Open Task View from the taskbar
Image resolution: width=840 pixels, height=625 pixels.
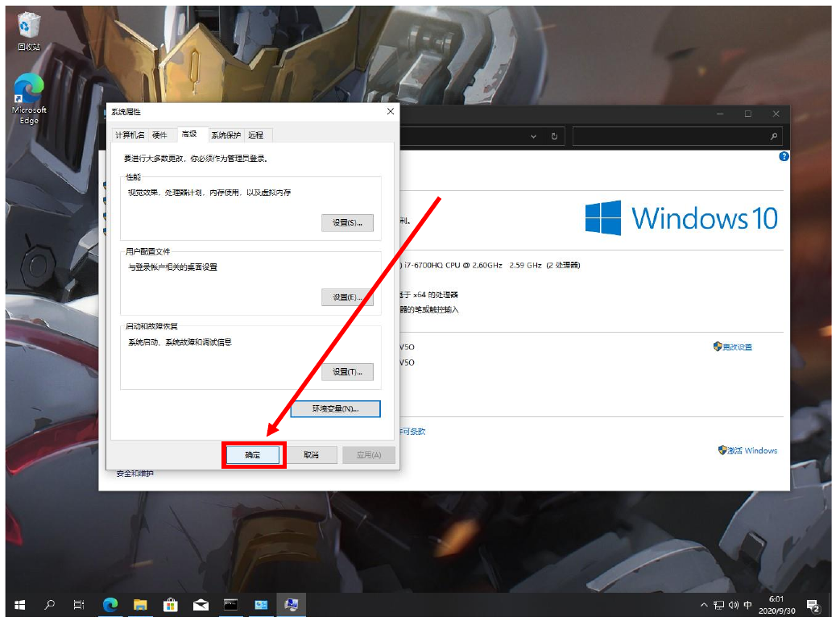point(79,604)
